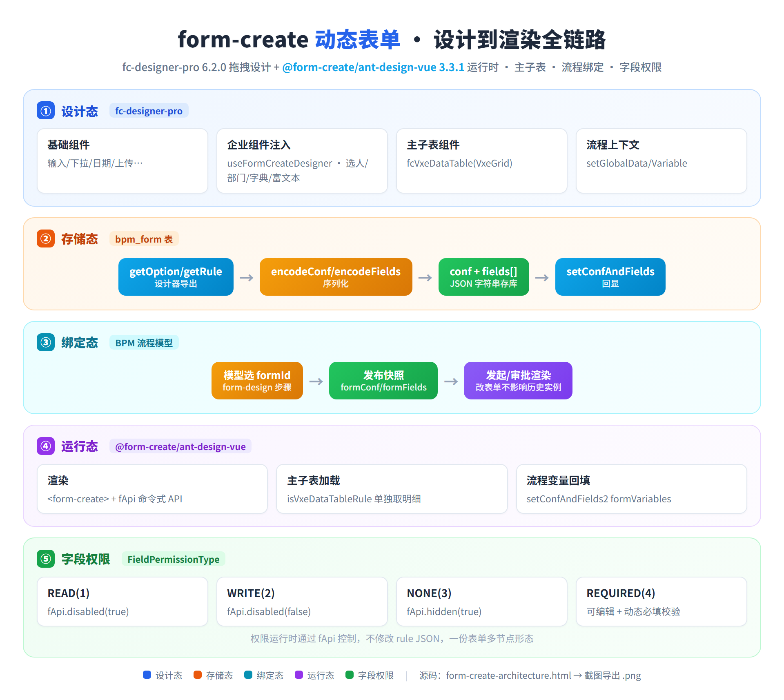Select the READ(1) permission card

click(122, 602)
